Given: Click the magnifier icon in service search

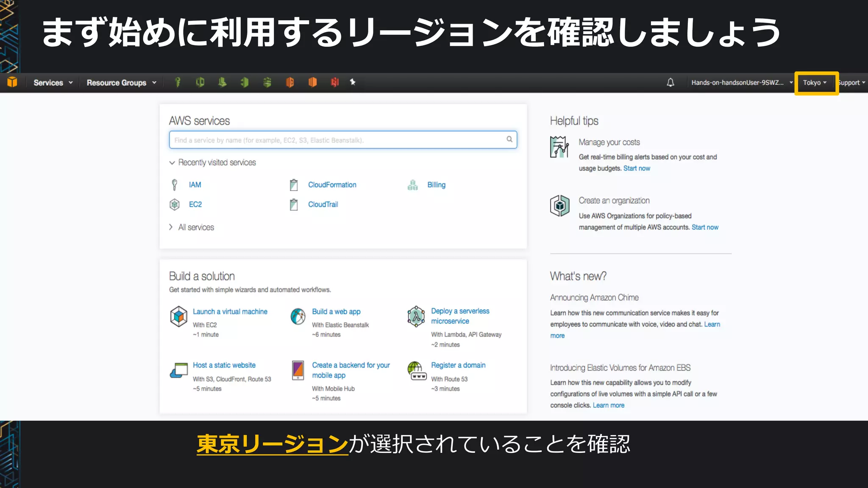Looking at the screenshot, I should click(509, 139).
